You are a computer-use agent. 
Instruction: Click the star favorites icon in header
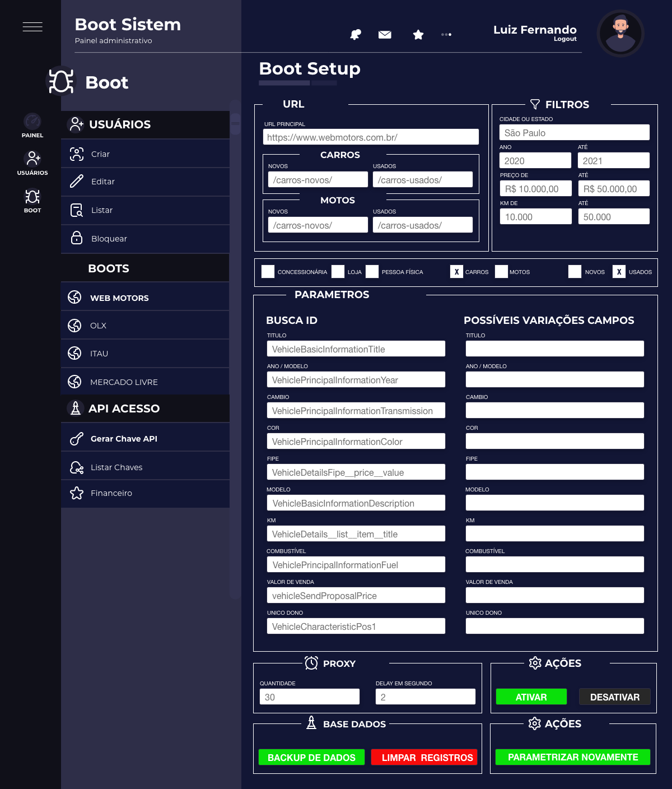pyautogui.click(x=418, y=35)
